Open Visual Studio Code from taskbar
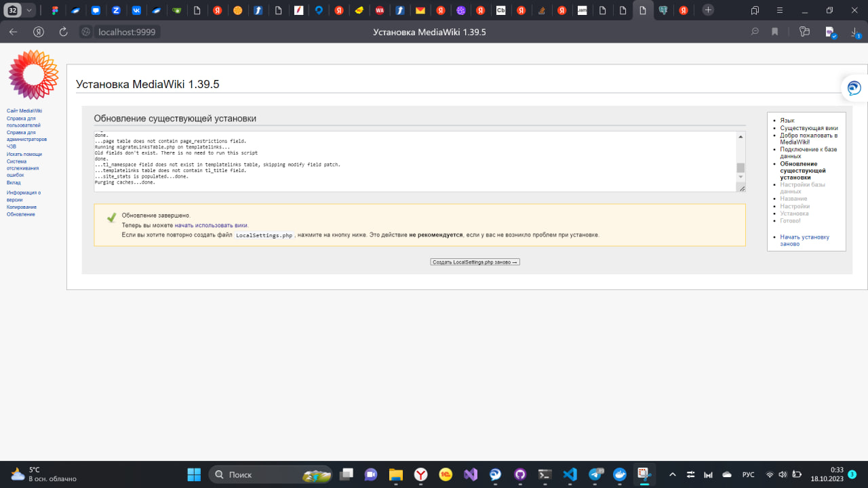 [570, 474]
